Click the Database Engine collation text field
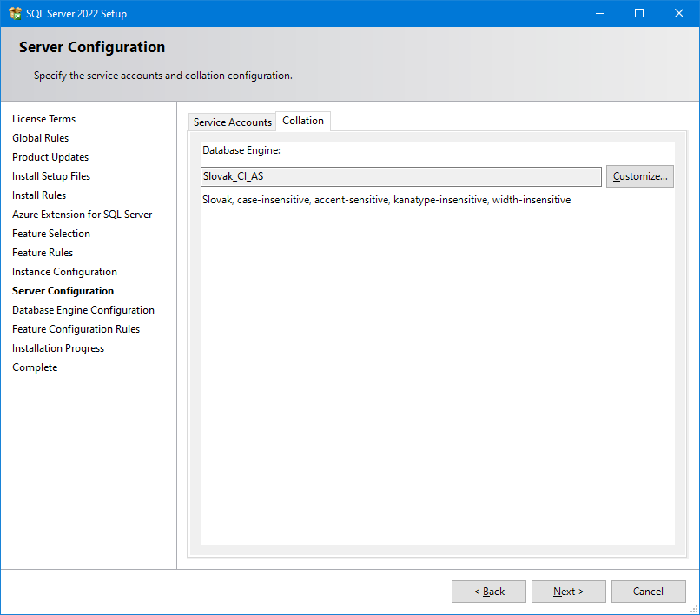Viewport: 700px width, 615px height. coord(400,176)
